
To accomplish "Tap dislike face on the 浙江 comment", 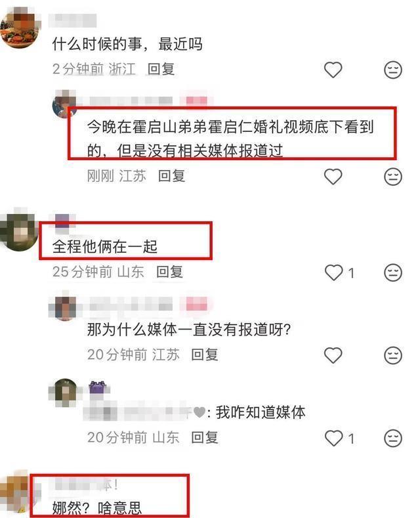I will (393, 70).
